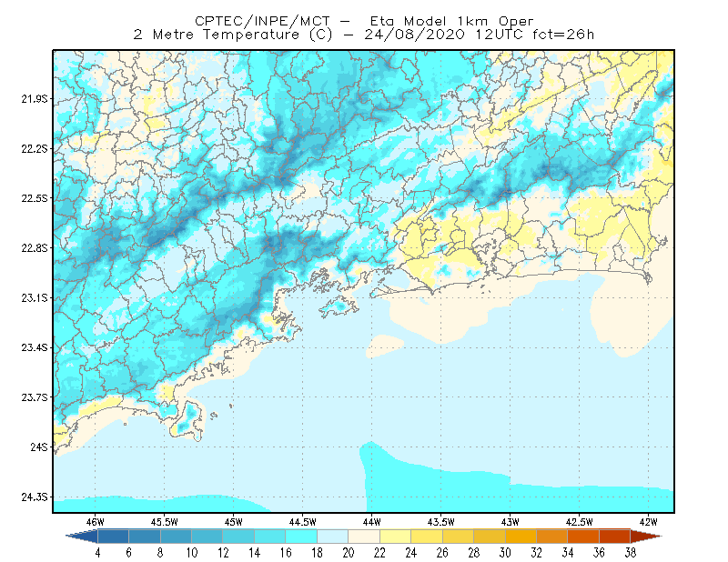Click the colorbar tick label '22'
Viewport: 728px width, 562px height.
point(379,553)
